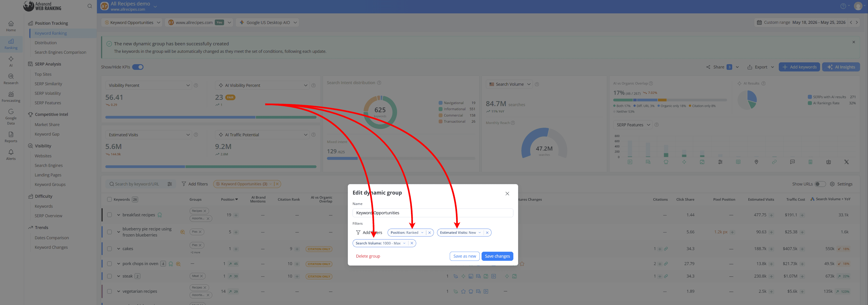Open the Search Volume KPI dropdown
This screenshot has width=868, height=305.
point(509,85)
